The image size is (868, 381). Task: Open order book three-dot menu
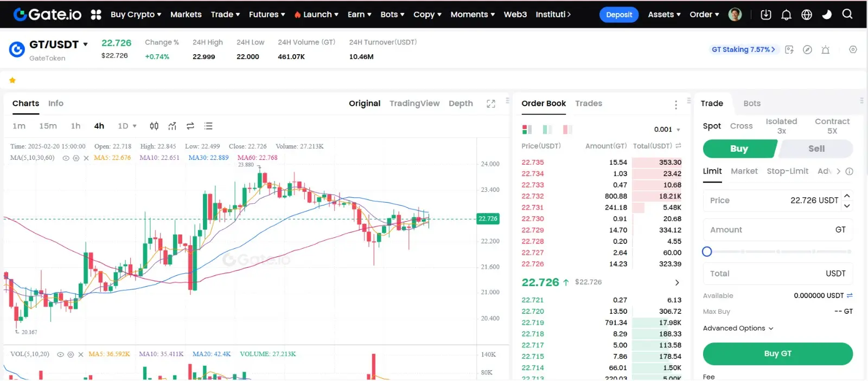click(675, 105)
